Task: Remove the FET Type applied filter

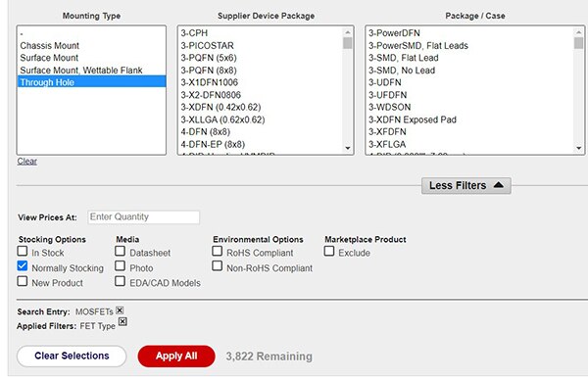Action: click(x=122, y=322)
